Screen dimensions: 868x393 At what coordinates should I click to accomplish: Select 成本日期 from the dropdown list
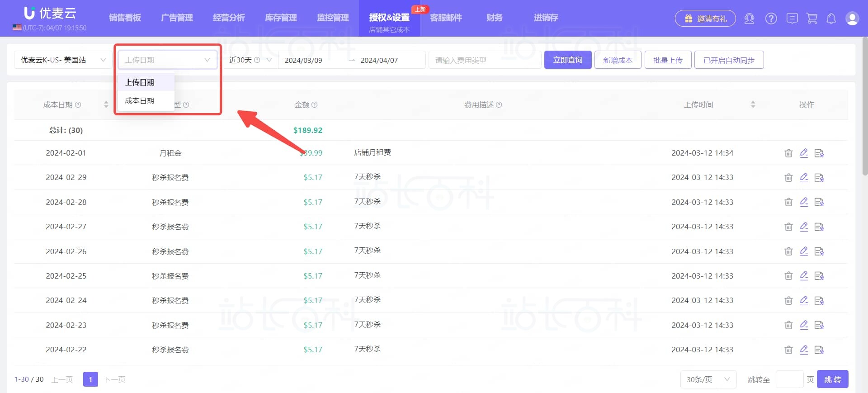(140, 100)
